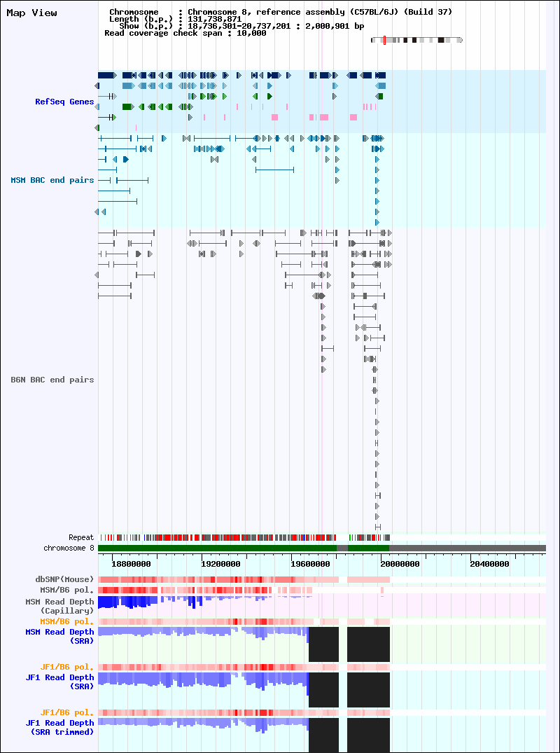Click the orange MSM/B6 pol. track label
This screenshot has height=753, width=560.
[66, 622]
